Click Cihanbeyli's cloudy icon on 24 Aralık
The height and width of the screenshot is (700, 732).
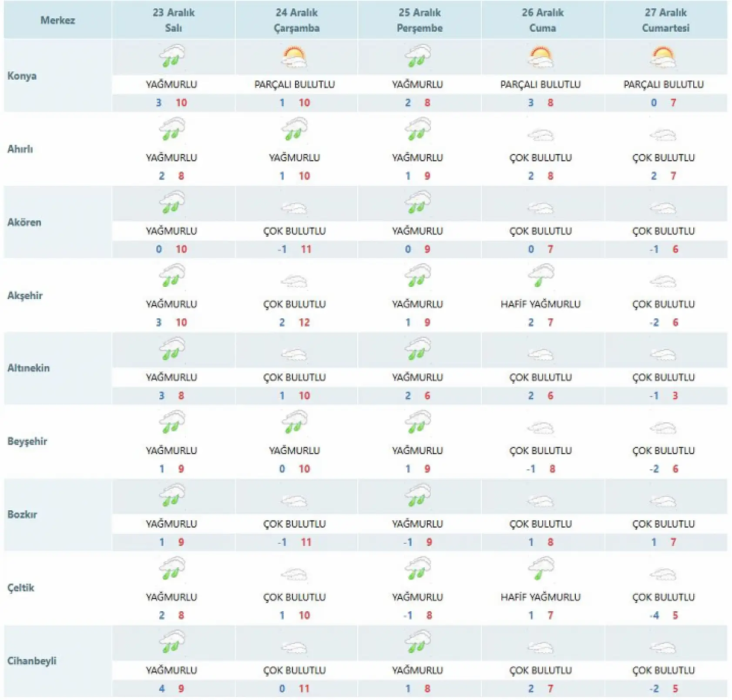295,647
